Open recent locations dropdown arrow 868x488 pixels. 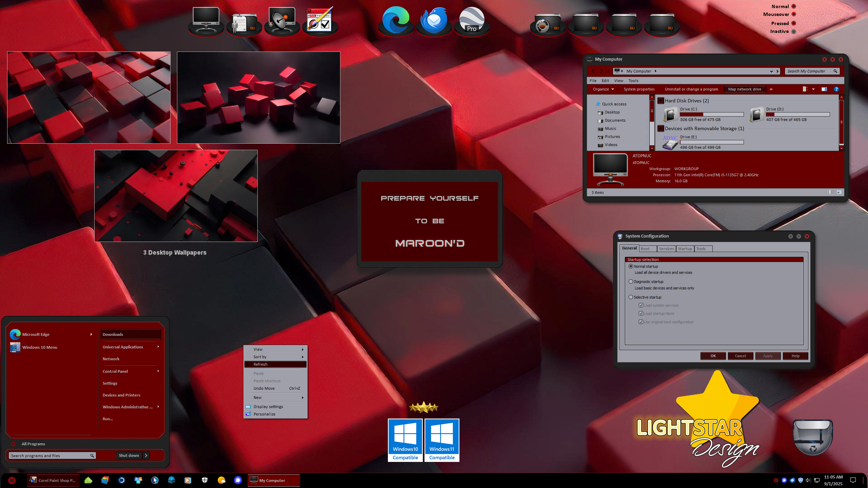pyautogui.click(x=608, y=72)
